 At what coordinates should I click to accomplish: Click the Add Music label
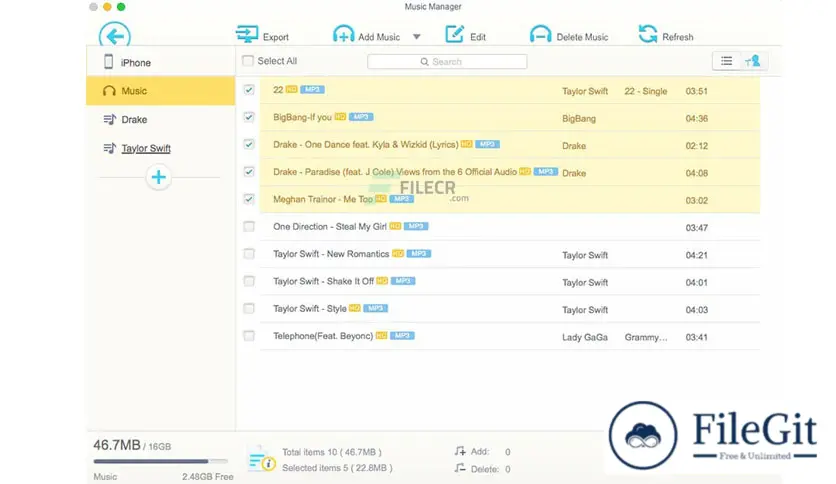coord(379,37)
